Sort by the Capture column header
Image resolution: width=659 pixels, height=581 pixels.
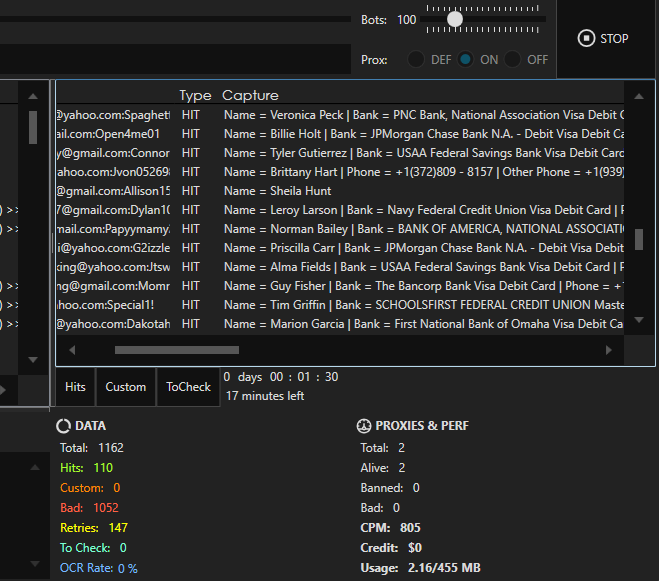pyautogui.click(x=250, y=95)
